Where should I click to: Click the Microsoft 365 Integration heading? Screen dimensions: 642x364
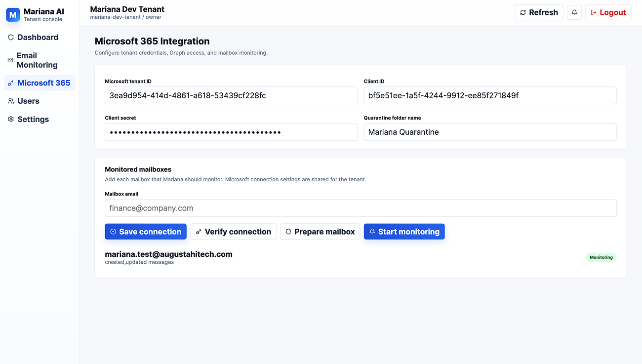point(152,41)
